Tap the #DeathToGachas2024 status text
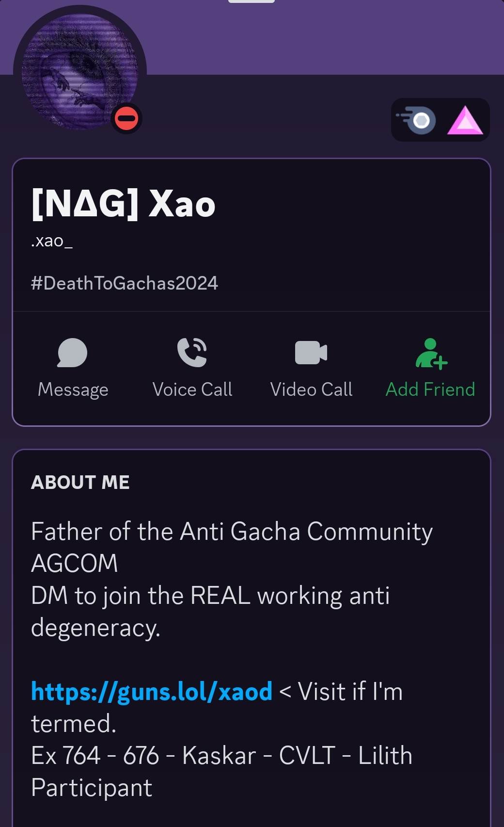 (125, 283)
